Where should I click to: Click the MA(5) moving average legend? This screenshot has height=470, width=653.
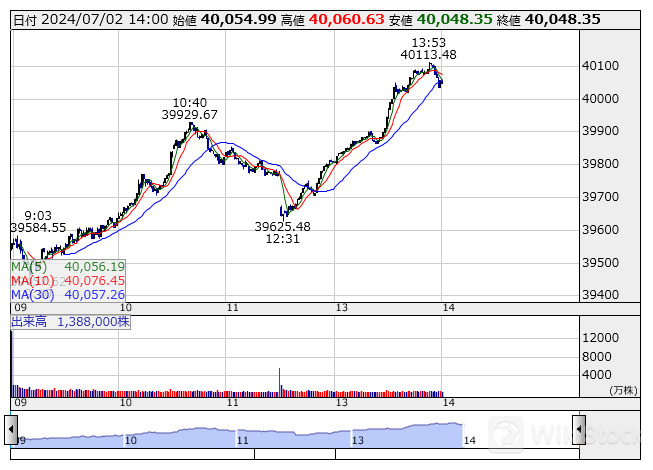[x=68, y=267]
